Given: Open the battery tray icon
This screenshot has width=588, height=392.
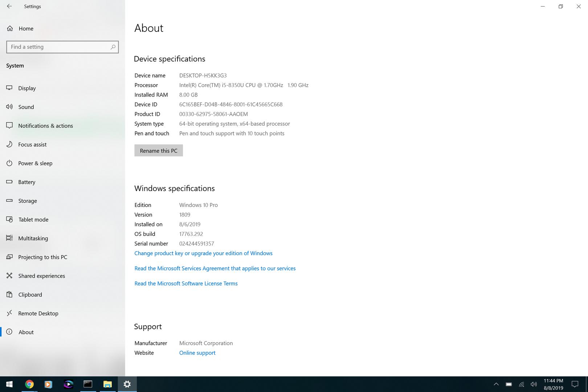Looking at the screenshot, I should point(509,384).
